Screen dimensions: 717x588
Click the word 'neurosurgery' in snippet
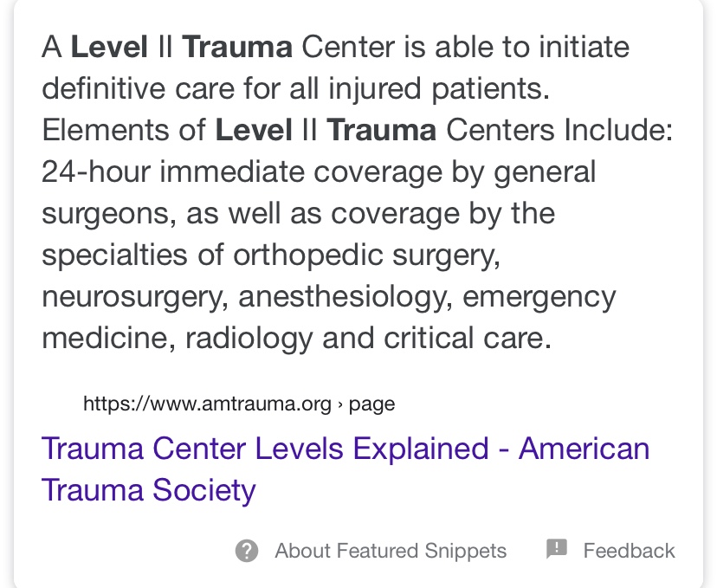132,297
